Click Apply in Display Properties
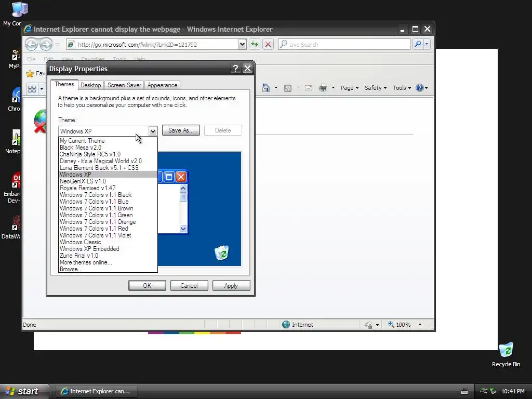 coord(231,286)
